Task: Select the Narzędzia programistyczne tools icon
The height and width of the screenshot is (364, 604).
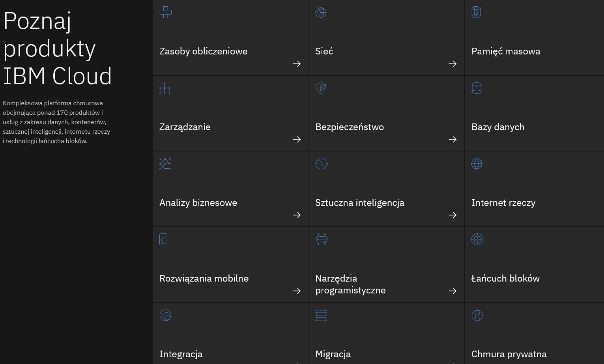Action: click(321, 239)
